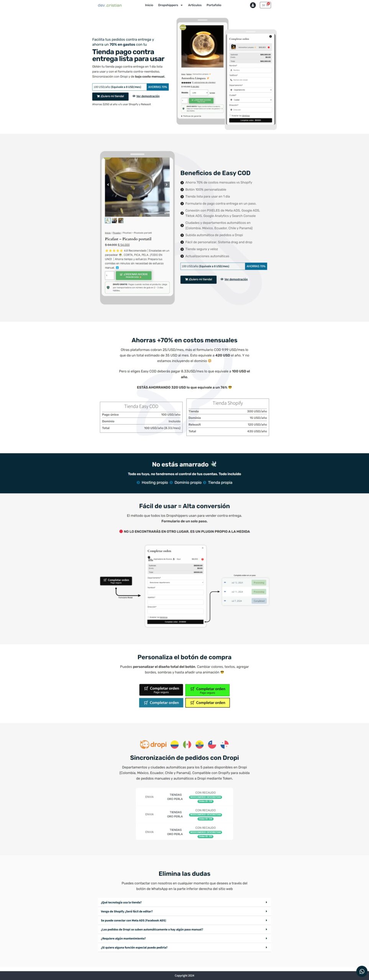Select the black Completar orden button style

pyautogui.click(x=161, y=689)
